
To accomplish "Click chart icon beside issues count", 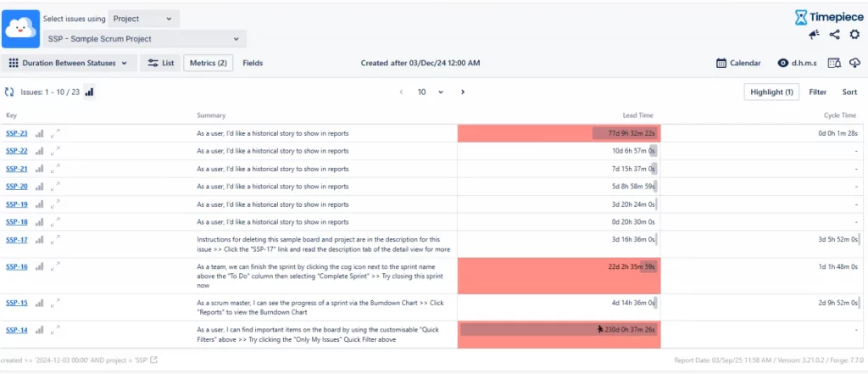I will click(x=90, y=92).
